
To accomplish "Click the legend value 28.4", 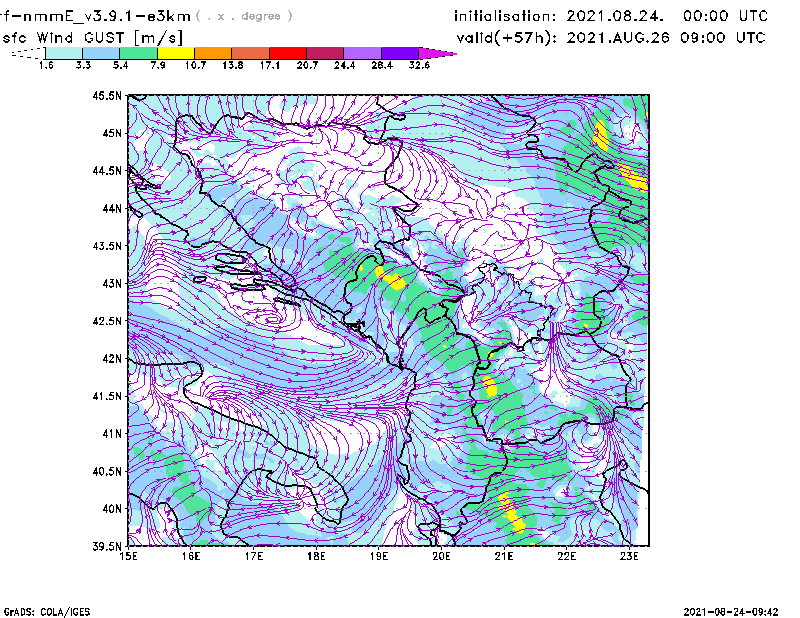I will 382,65.
